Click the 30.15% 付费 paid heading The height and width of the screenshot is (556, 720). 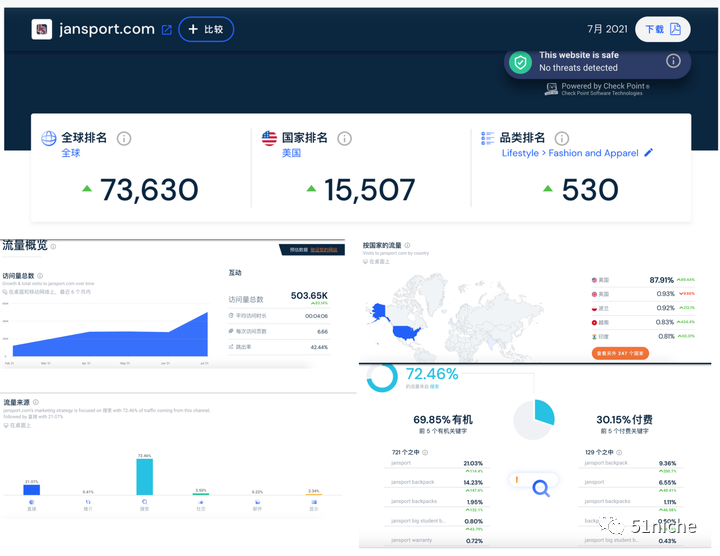(624, 420)
